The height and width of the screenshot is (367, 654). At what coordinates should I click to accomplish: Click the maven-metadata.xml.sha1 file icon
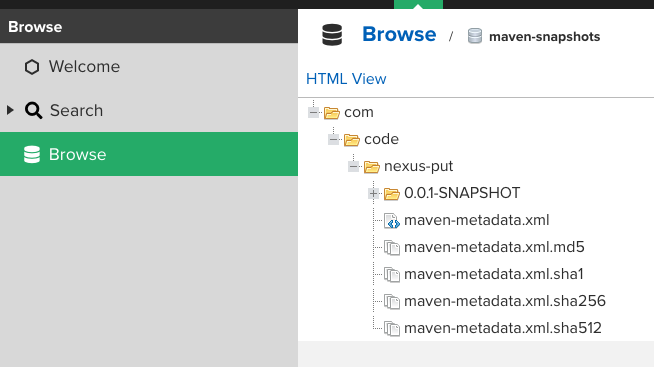[x=392, y=275]
